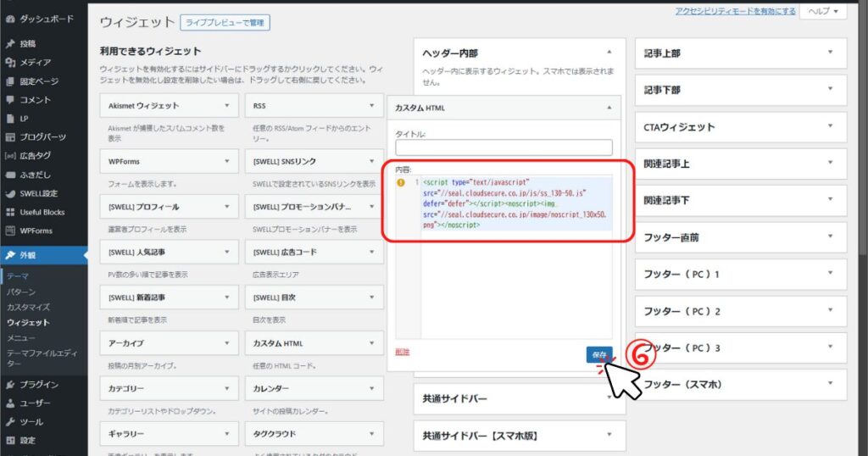
Task: Open プラグイン plugin icon
Action: click(10, 385)
